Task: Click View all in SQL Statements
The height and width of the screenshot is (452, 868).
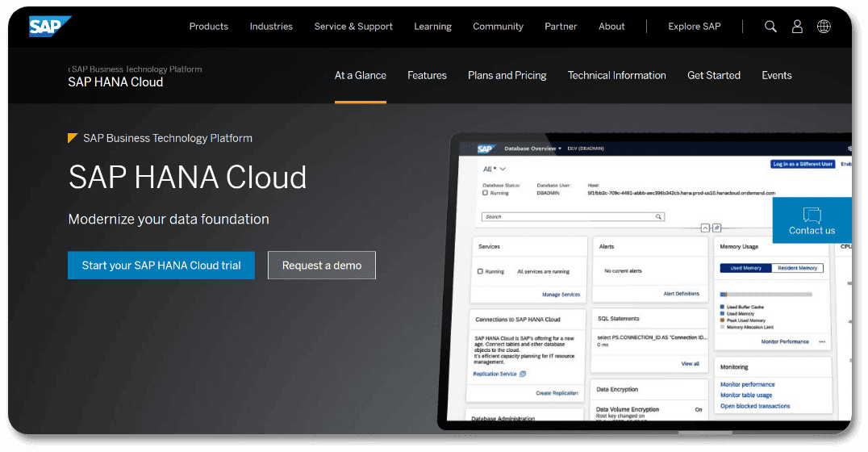Action: point(690,364)
